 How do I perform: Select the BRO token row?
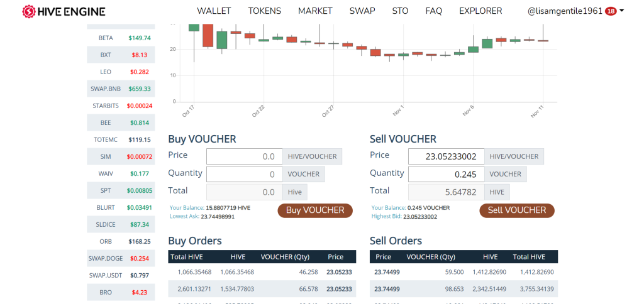tap(121, 293)
